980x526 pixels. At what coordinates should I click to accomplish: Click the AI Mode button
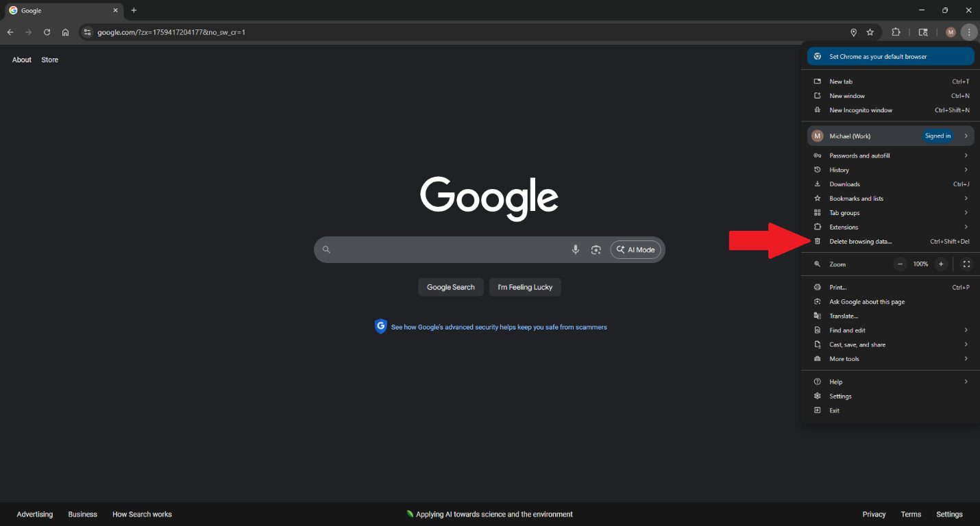[x=636, y=250]
